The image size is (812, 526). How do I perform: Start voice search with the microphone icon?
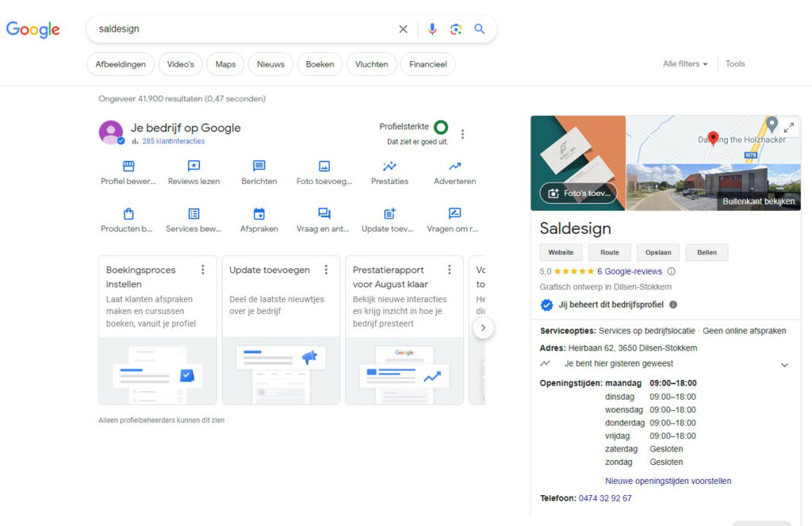432,29
